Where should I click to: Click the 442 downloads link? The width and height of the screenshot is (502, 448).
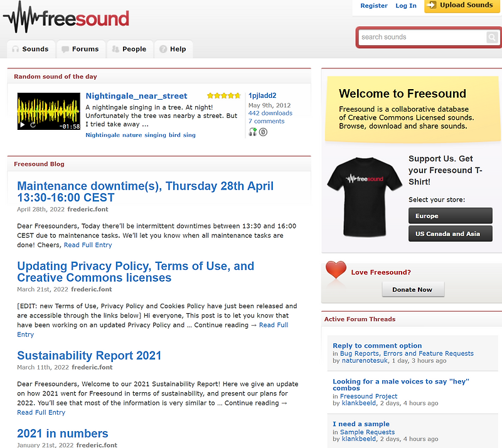point(270,113)
